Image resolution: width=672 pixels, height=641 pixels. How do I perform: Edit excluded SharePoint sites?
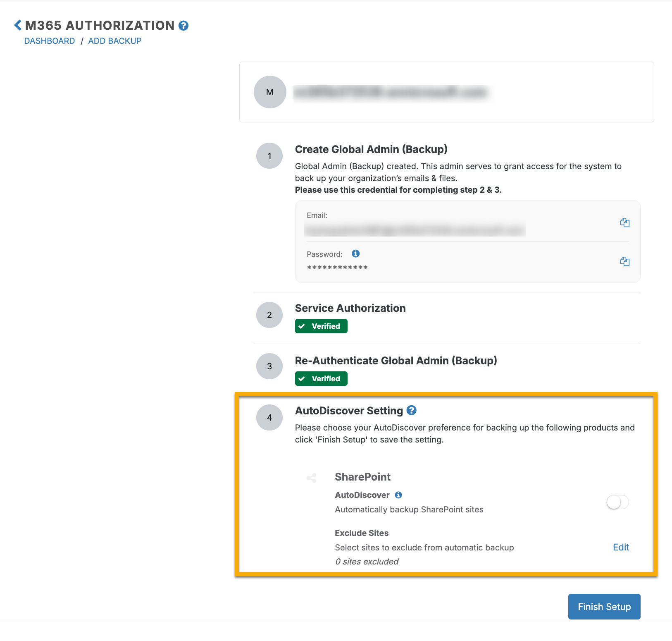click(x=621, y=547)
